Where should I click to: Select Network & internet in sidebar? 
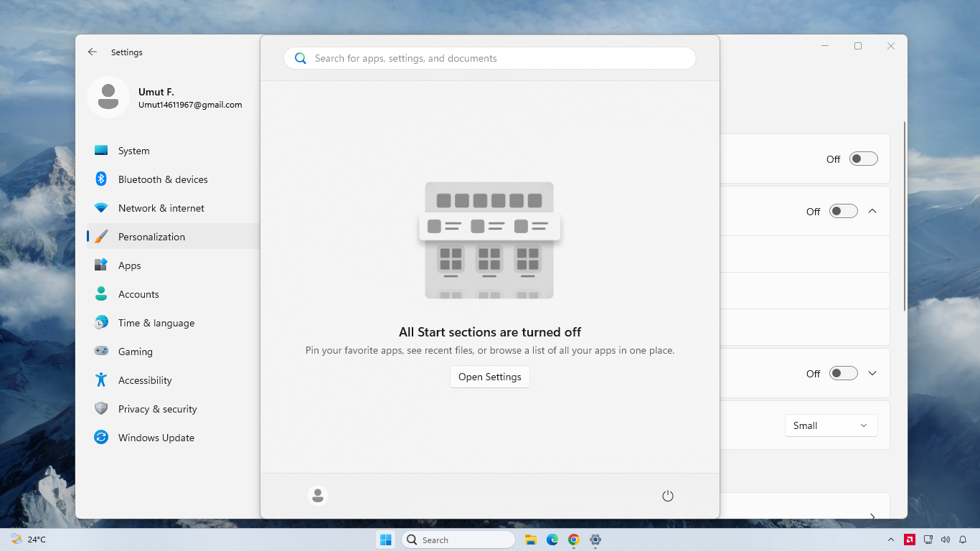tap(173, 208)
